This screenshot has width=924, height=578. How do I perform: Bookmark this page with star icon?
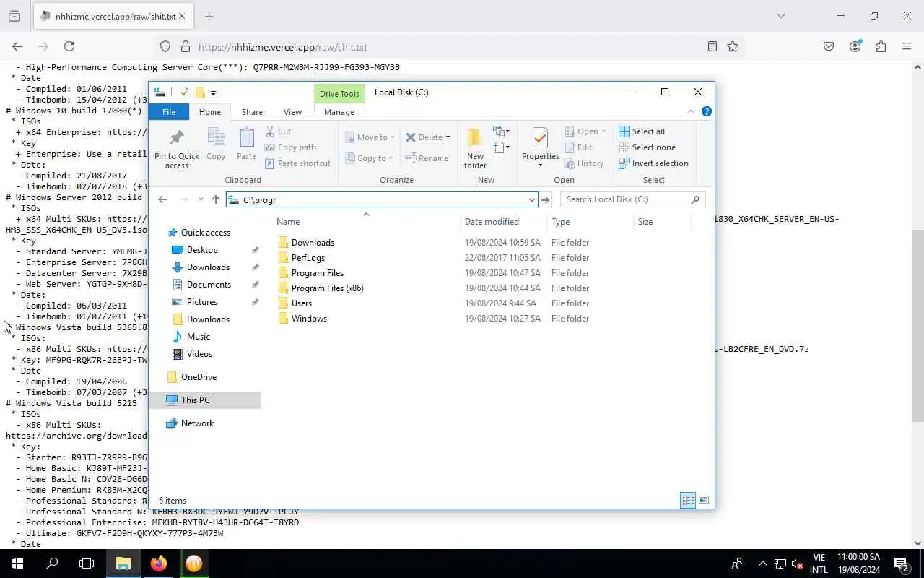(733, 46)
